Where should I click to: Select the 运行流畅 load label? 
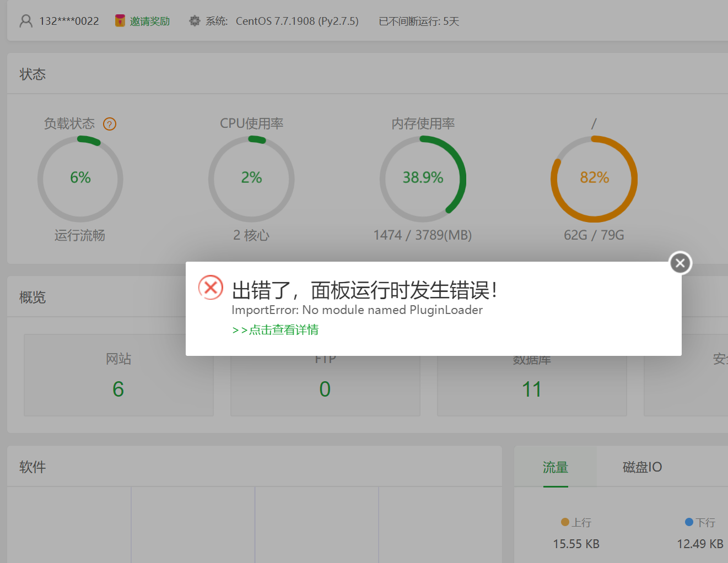[x=80, y=235]
